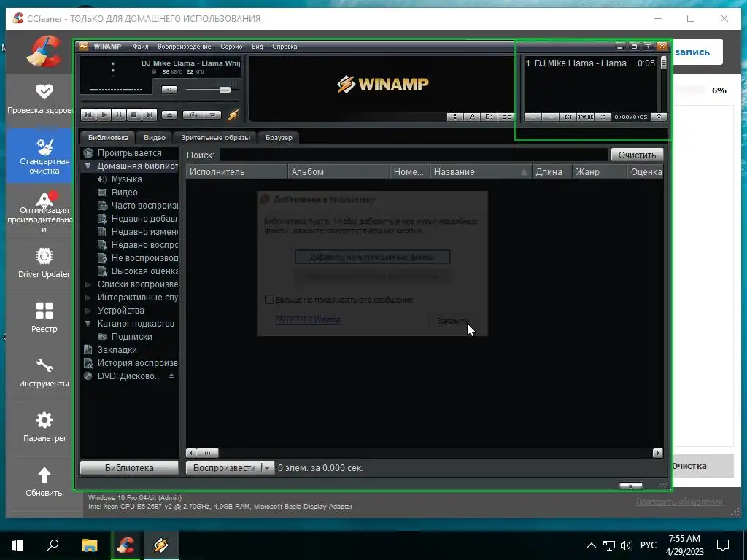
Task: Click the Winamp system menu icon
Action: coord(84,46)
